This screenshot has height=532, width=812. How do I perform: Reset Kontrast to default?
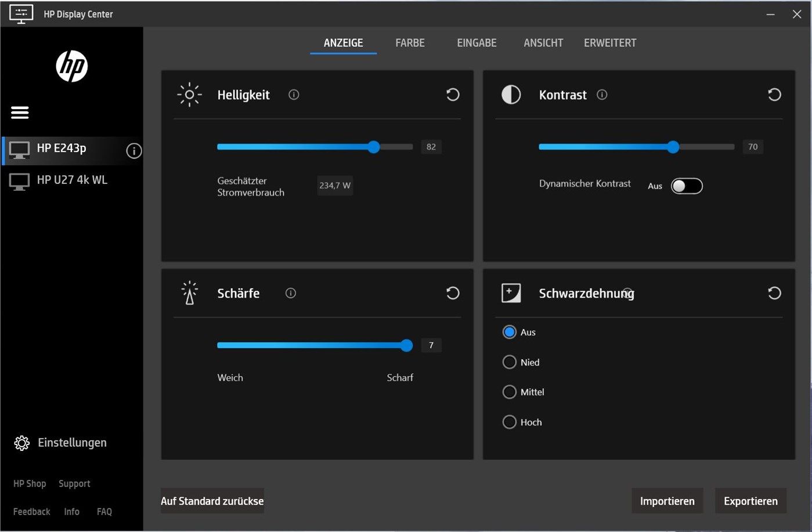[x=774, y=95]
